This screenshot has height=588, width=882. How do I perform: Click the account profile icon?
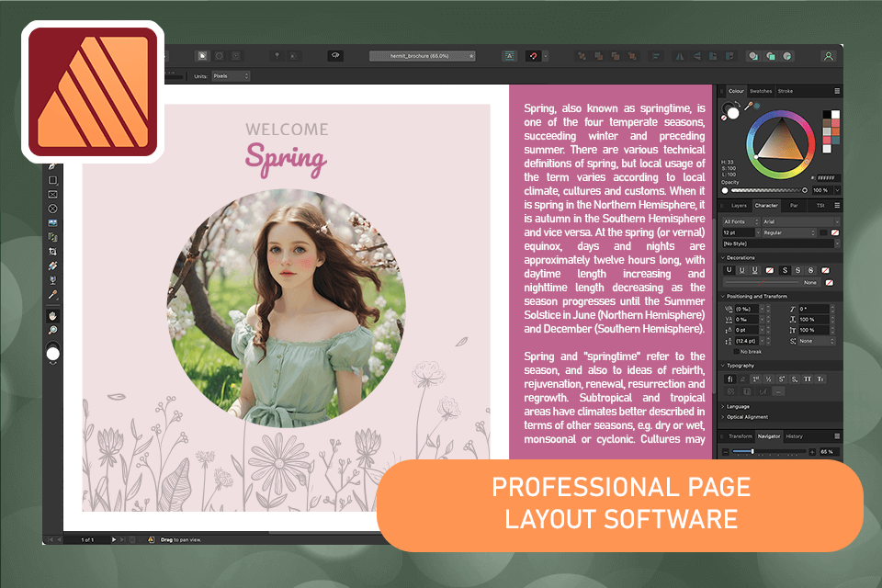click(x=828, y=56)
